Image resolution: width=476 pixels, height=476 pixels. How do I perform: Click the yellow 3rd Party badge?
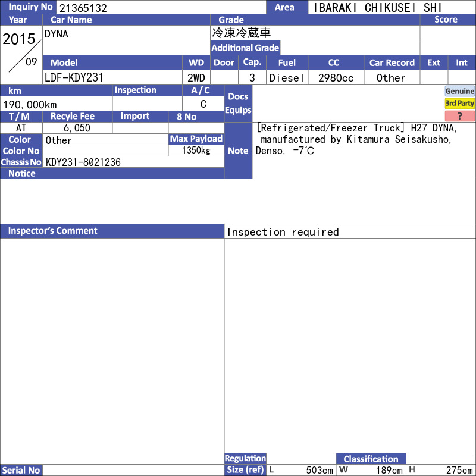[459, 103]
